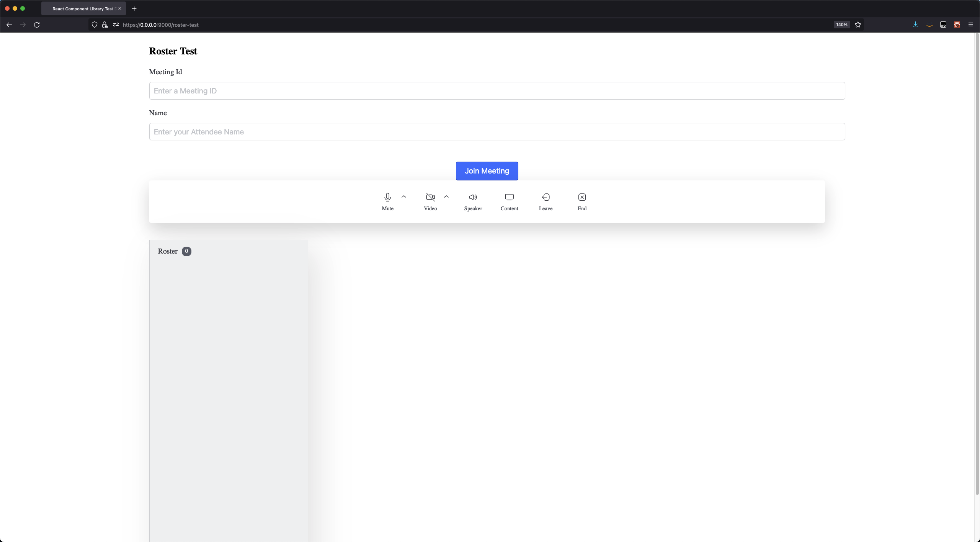Bookmark this page with star icon
The width and height of the screenshot is (980, 542).
point(858,25)
